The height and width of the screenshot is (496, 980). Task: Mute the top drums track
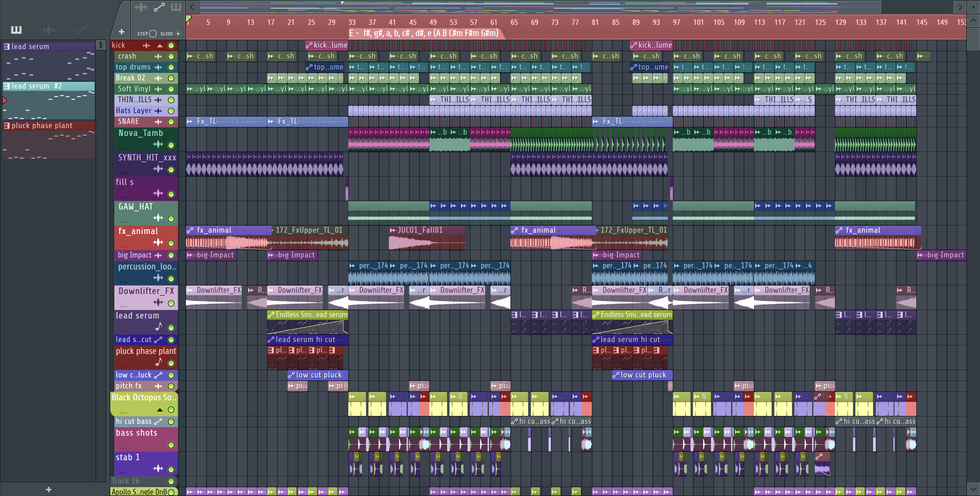[x=171, y=67]
